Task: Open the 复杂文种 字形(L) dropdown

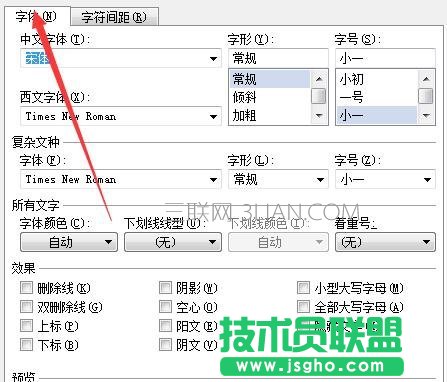Action: click(320, 180)
